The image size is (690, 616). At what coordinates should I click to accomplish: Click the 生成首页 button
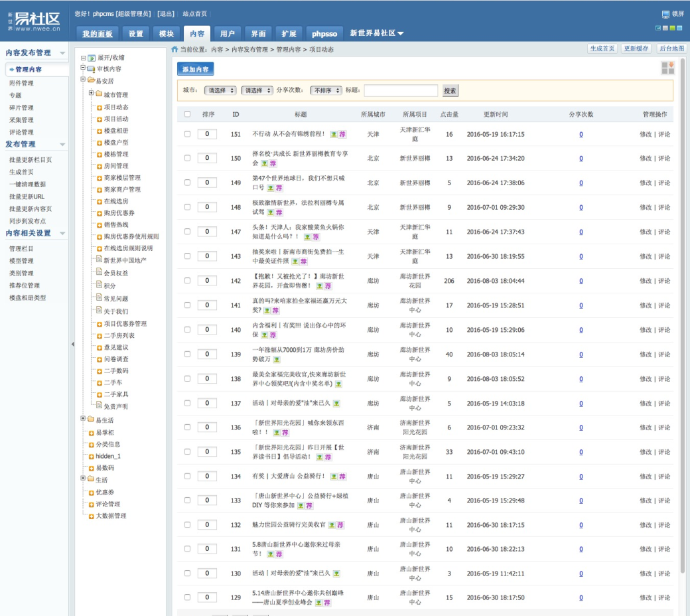tap(602, 48)
